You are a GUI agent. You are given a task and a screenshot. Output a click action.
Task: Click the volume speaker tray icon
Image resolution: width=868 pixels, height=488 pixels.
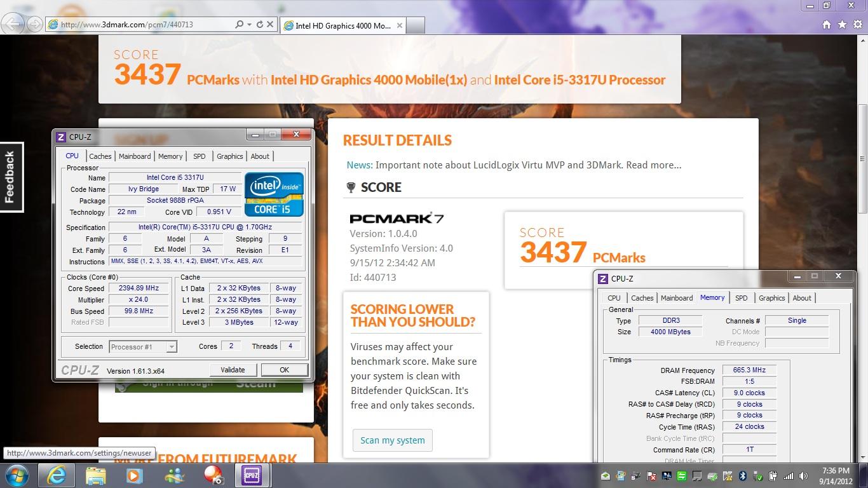click(803, 476)
